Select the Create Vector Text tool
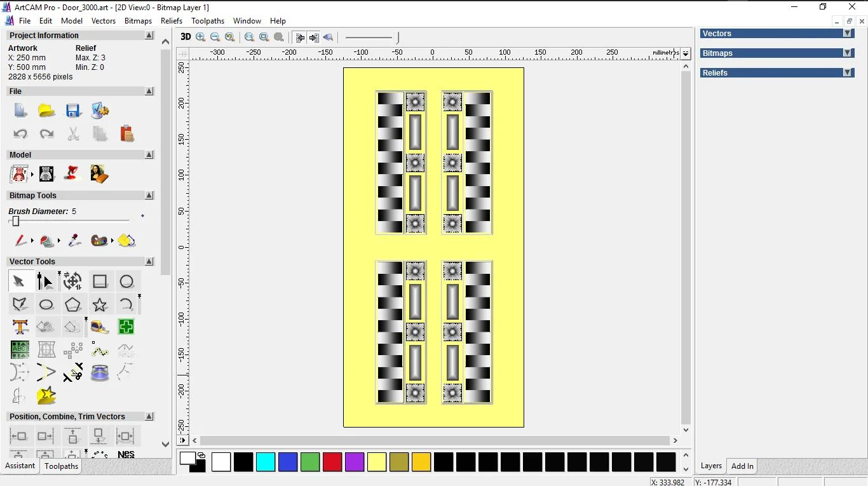The image size is (868, 486). pos(20,327)
